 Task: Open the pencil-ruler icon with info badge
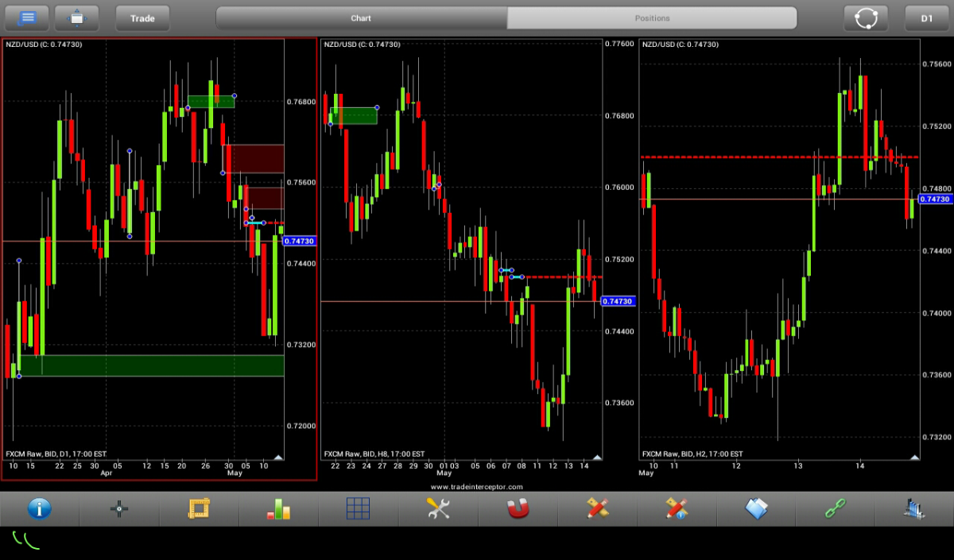point(677,508)
